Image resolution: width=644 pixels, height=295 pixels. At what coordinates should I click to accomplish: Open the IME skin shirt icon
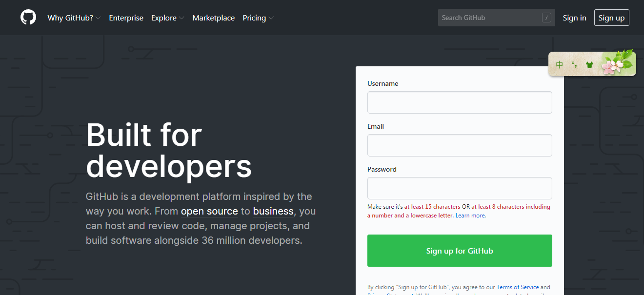[x=589, y=64]
